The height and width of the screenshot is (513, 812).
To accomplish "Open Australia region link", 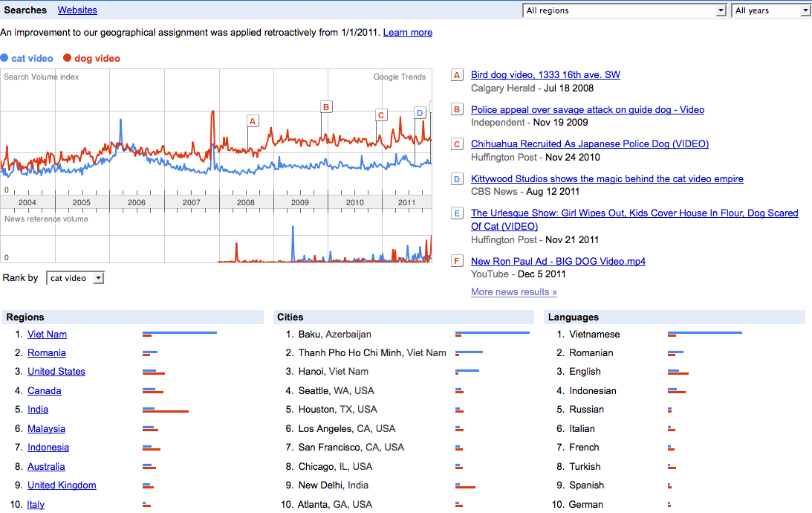I will (x=46, y=466).
